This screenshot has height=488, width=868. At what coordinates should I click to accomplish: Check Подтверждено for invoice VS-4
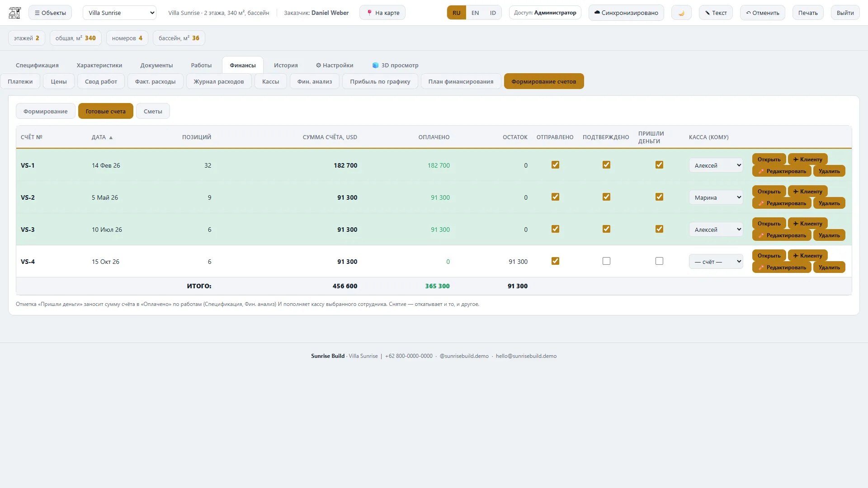(606, 261)
